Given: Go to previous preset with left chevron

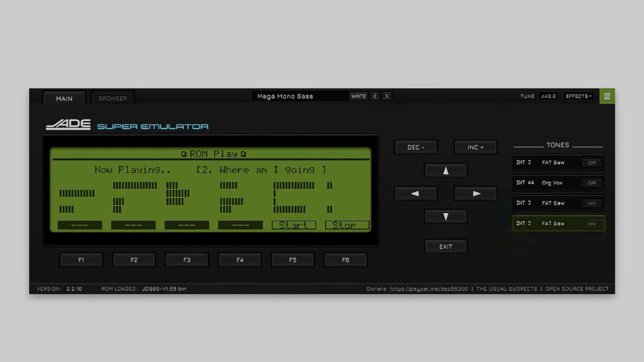Looking at the screenshot, I should (375, 96).
